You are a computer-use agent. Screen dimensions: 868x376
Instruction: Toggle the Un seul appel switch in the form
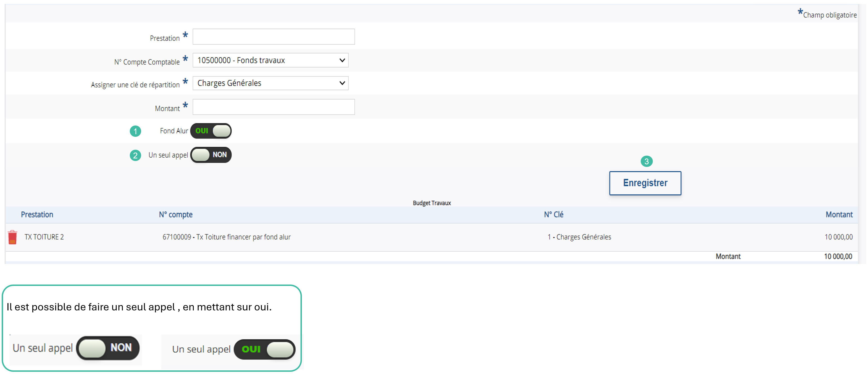click(211, 155)
